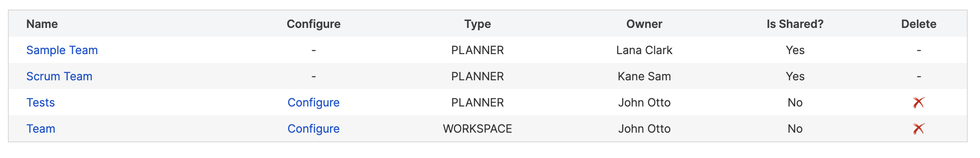This screenshot has height=158, width=980.
Task: Select the WORKSPACE type cell
Action: (x=477, y=129)
